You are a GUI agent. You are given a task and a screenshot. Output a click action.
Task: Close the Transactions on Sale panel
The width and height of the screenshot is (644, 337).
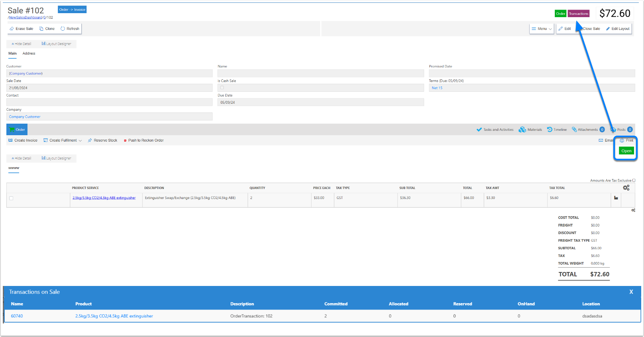coord(631,292)
